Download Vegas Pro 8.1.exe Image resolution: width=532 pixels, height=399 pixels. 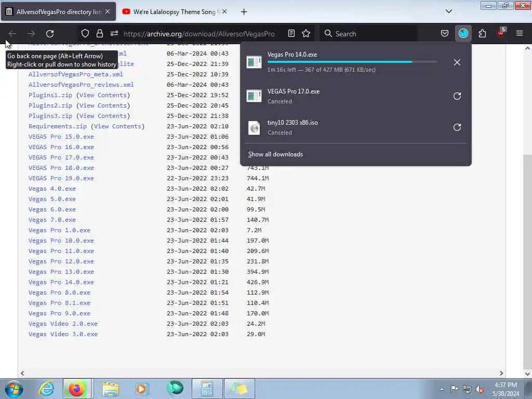(x=59, y=303)
